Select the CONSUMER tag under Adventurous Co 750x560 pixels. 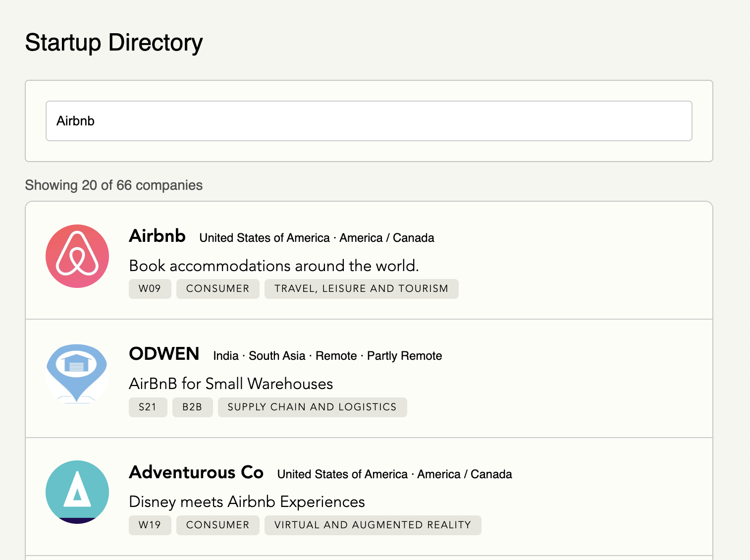click(218, 525)
